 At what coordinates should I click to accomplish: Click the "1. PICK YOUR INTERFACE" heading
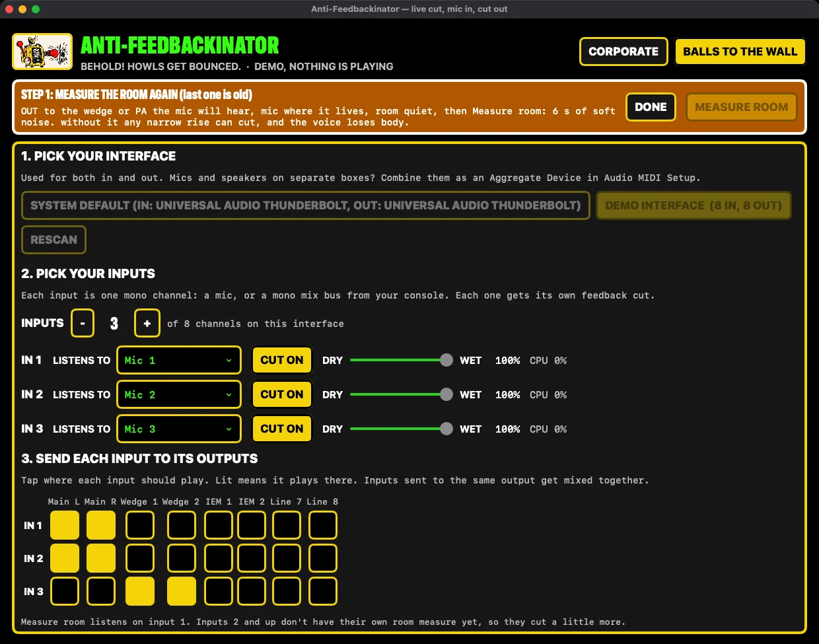[x=98, y=156]
